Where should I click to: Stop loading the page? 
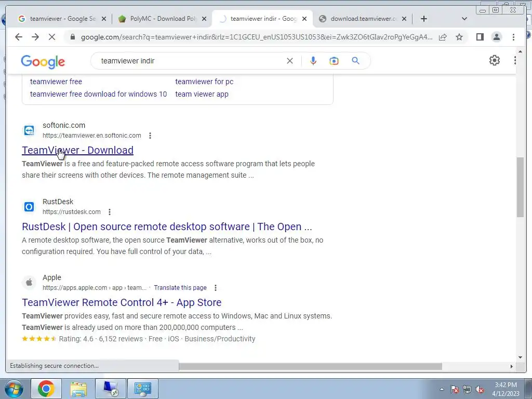click(52, 37)
